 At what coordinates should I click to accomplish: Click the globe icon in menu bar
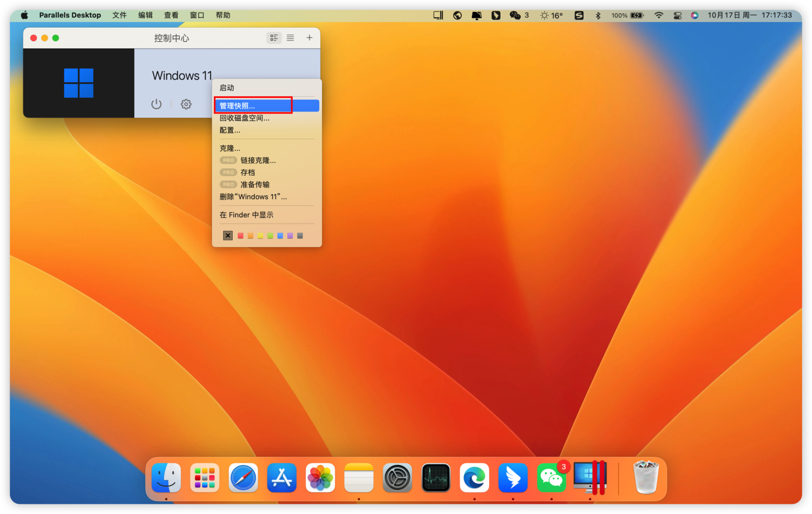tap(457, 15)
